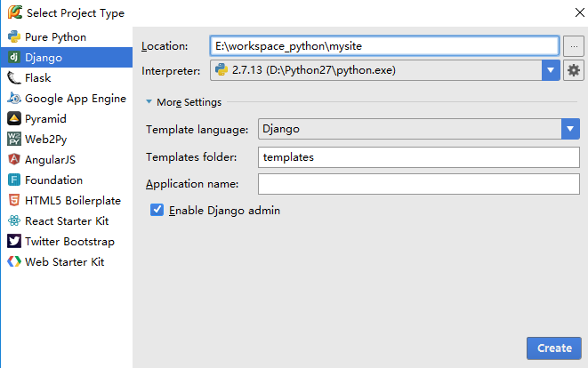Click the PyCharm logo in the title bar
Screen dimensions: 588x368
tap(15, 12)
